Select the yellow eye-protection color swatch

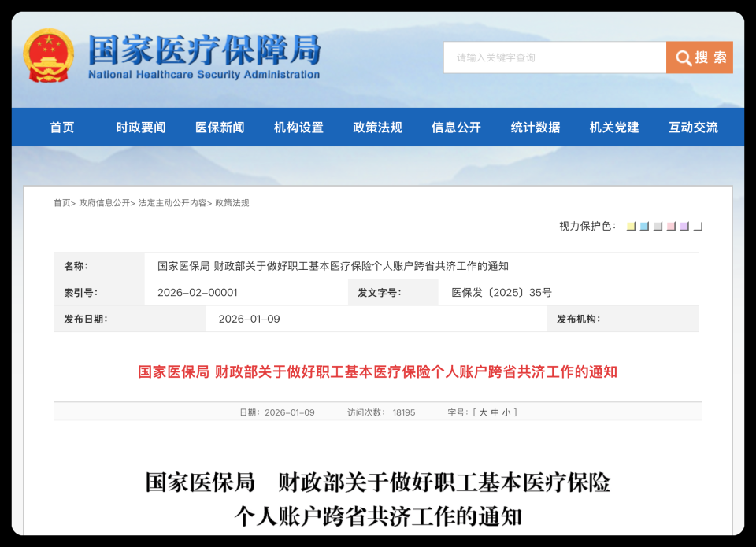632,227
